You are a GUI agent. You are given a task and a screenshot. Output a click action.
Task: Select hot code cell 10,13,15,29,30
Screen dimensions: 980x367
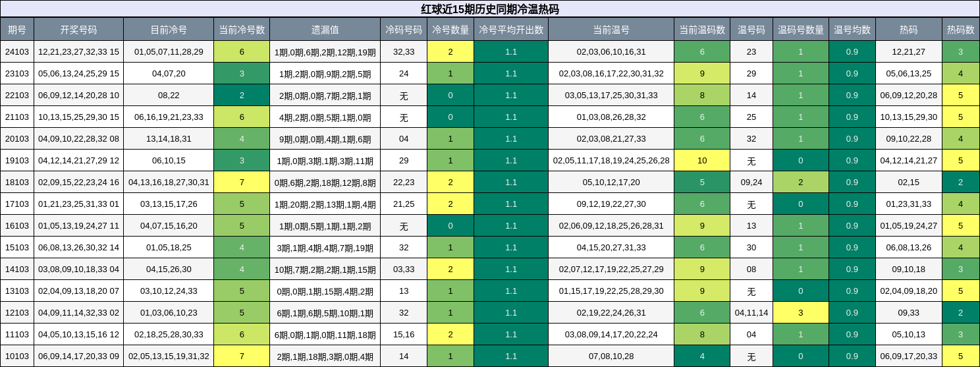point(909,117)
